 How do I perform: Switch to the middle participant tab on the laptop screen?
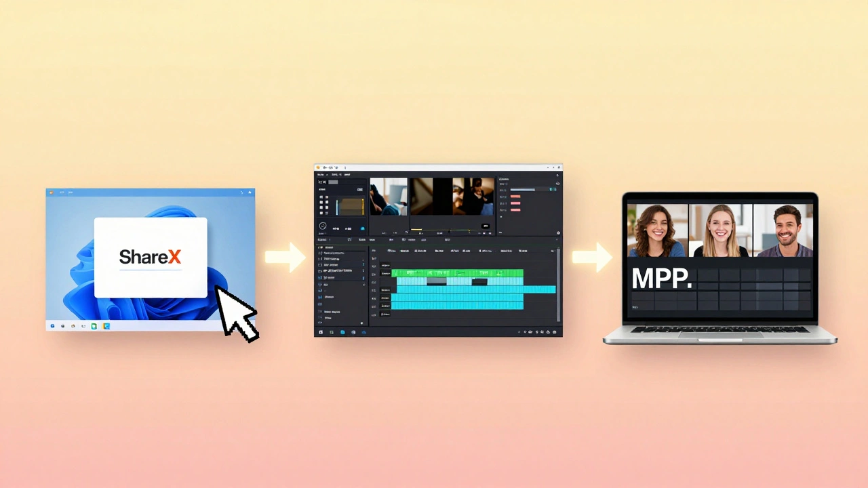[x=720, y=230]
